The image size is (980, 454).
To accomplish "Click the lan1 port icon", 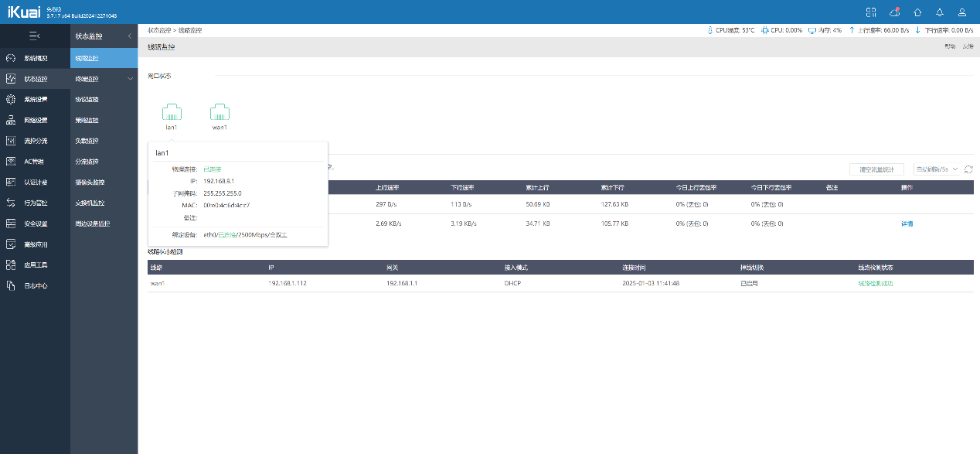I will 172,111.
